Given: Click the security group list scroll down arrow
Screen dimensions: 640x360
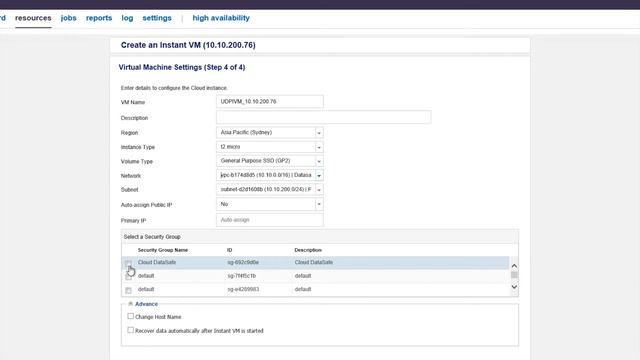Looking at the screenshot, I should click(514, 287).
